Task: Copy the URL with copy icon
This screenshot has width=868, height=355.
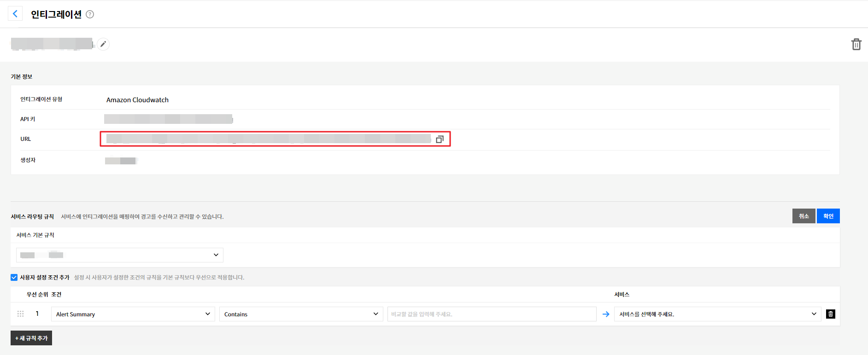Action: pos(440,139)
